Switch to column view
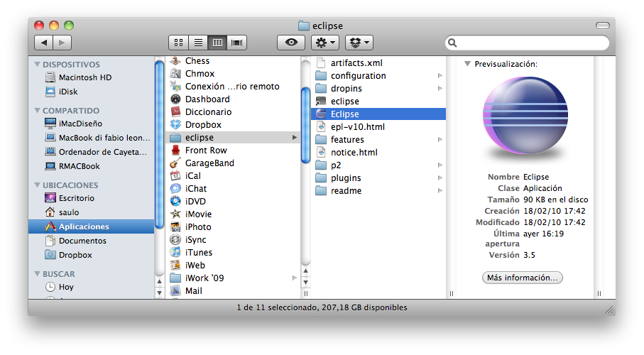644x355 pixels. (x=217, y=43)
